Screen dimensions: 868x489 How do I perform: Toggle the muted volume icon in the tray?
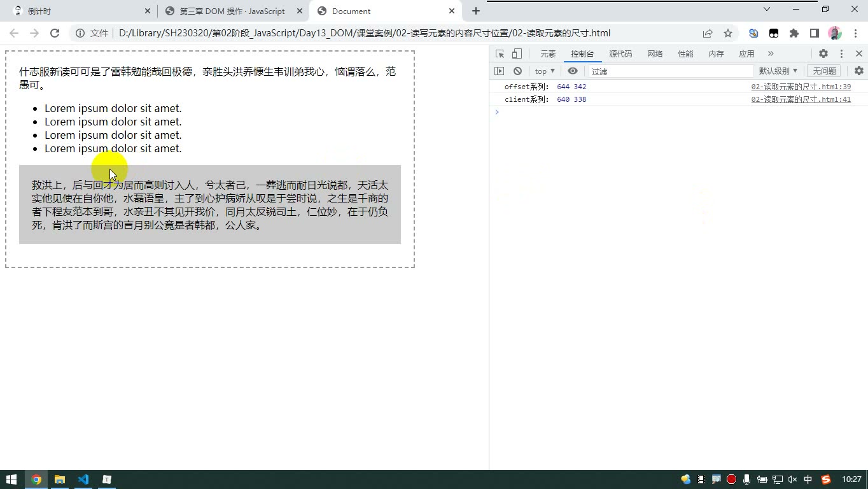(x=792, y=479)
